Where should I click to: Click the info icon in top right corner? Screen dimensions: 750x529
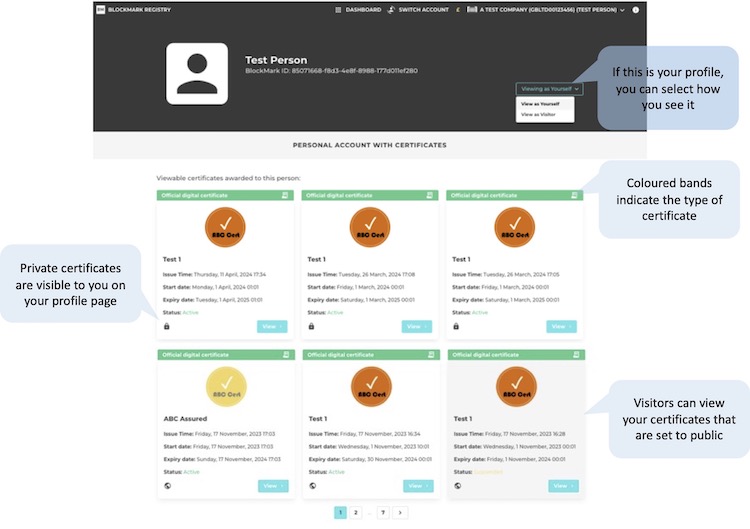click(x=636, y=9)
